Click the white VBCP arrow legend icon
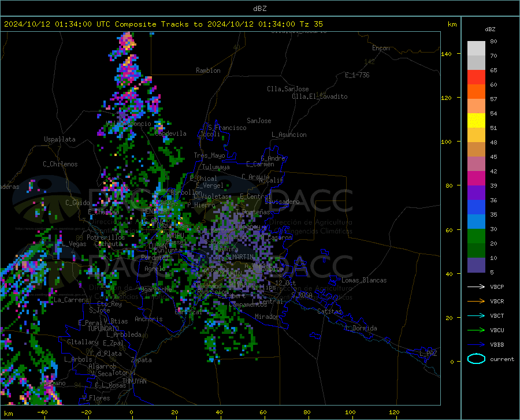Screen dimensions: 520x420 pos(476,287)
